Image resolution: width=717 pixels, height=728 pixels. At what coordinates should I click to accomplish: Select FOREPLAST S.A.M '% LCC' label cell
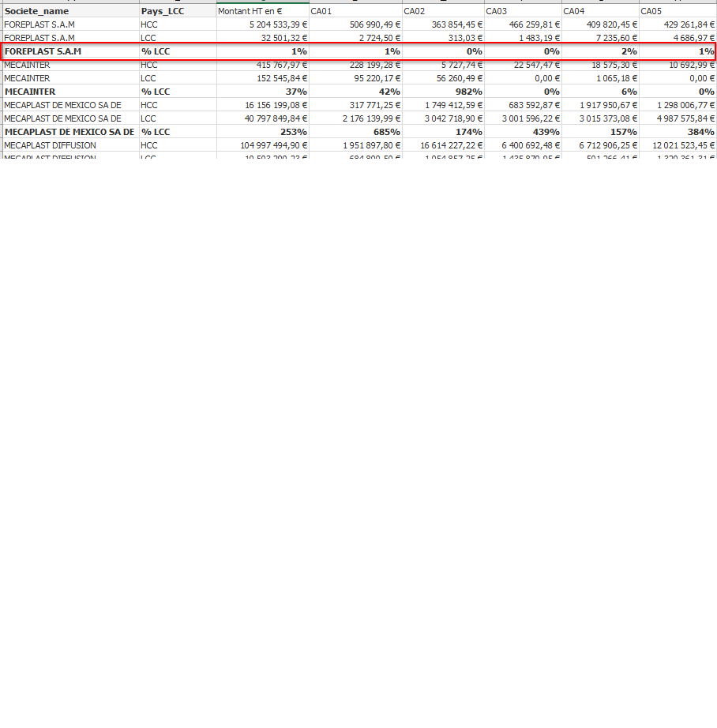(178, 51)
